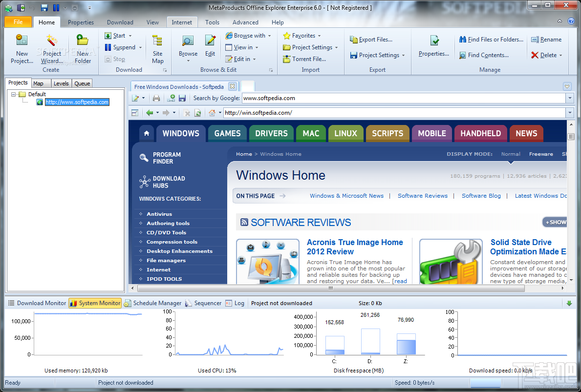Launch the Project Wizard
The width and height of the screenshot is (581, 392).
tap(52, 49)
